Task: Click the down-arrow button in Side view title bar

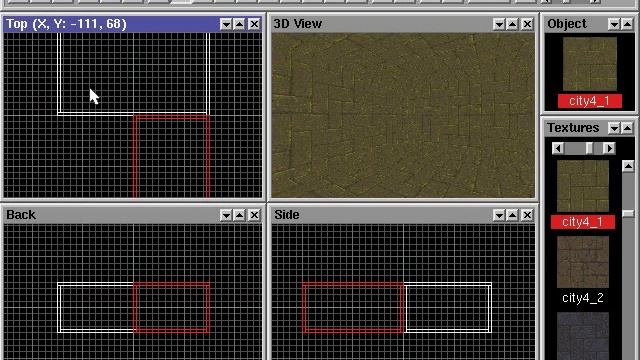Action: tap(499, 215)
